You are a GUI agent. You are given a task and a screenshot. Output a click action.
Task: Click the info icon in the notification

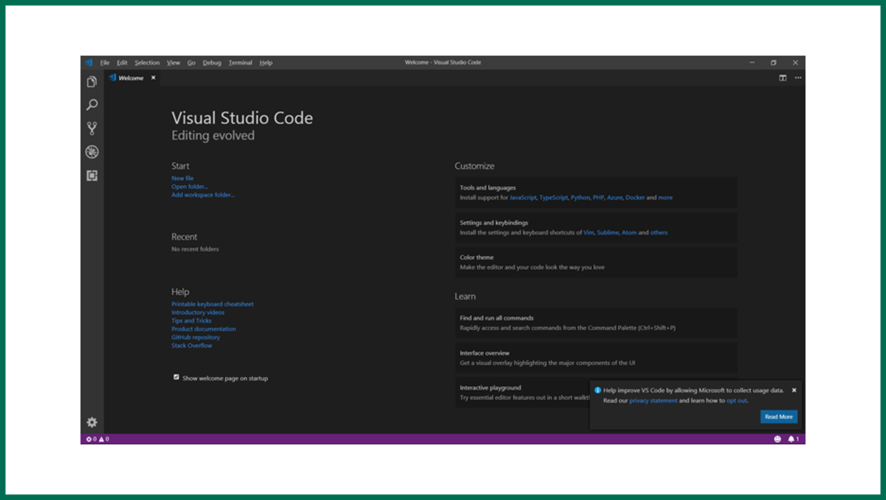tap(597, 390)
